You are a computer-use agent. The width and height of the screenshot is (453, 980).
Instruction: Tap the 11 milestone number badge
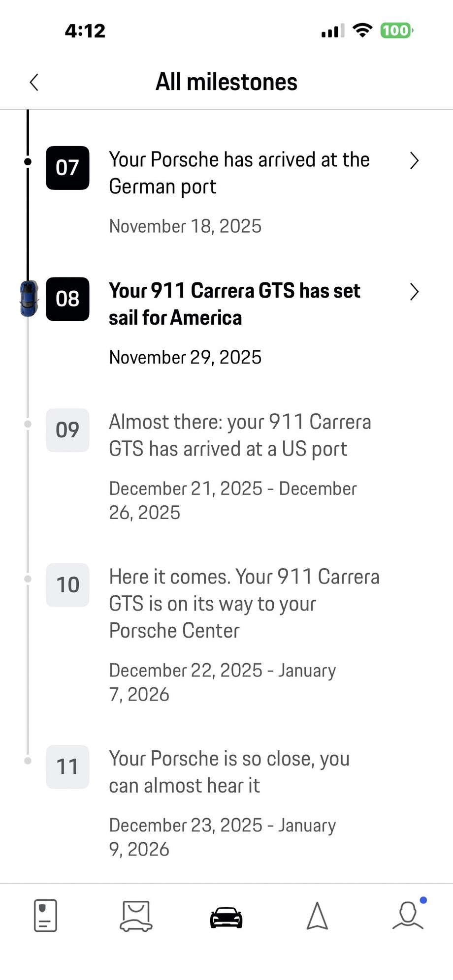point(67,767)
